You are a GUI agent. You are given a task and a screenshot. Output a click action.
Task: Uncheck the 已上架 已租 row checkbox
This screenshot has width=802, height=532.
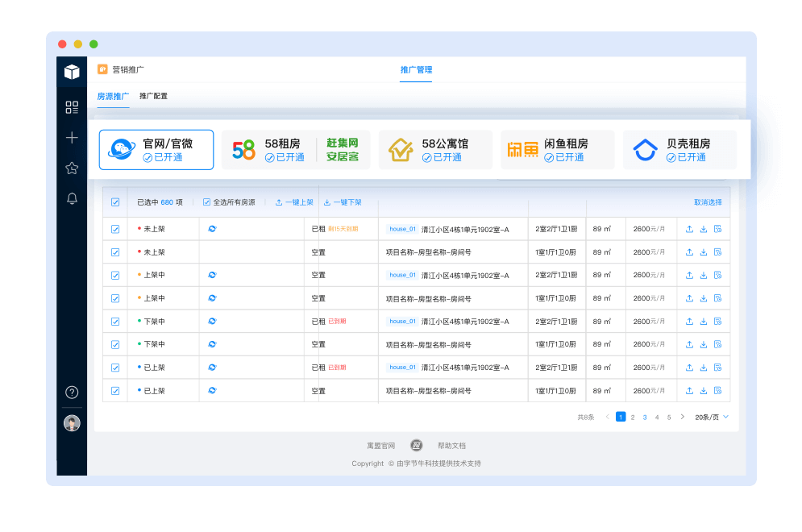click(115, 368)
